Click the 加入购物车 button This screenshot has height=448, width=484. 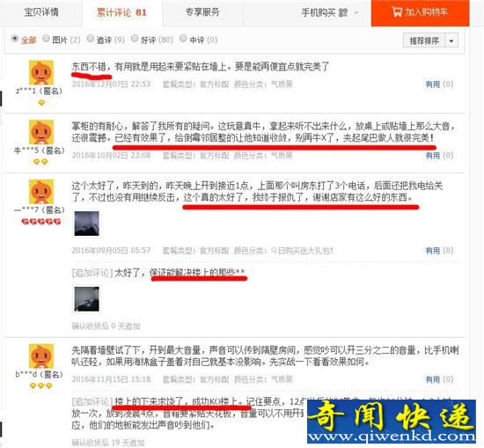click(420, 12)
